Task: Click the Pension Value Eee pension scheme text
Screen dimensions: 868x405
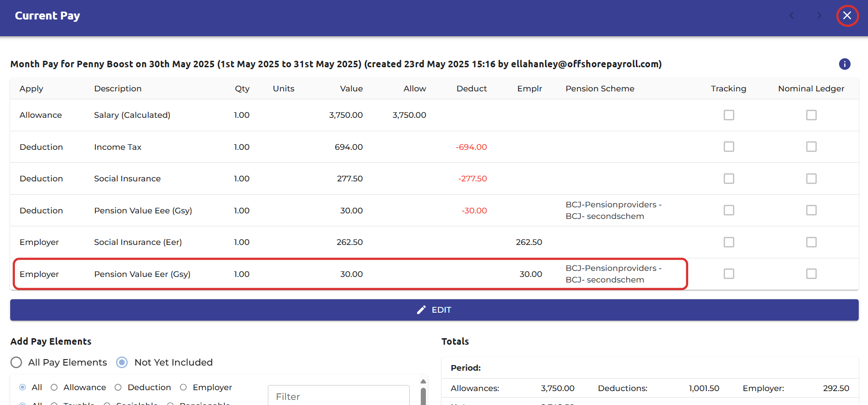Action: click(614, 210)
